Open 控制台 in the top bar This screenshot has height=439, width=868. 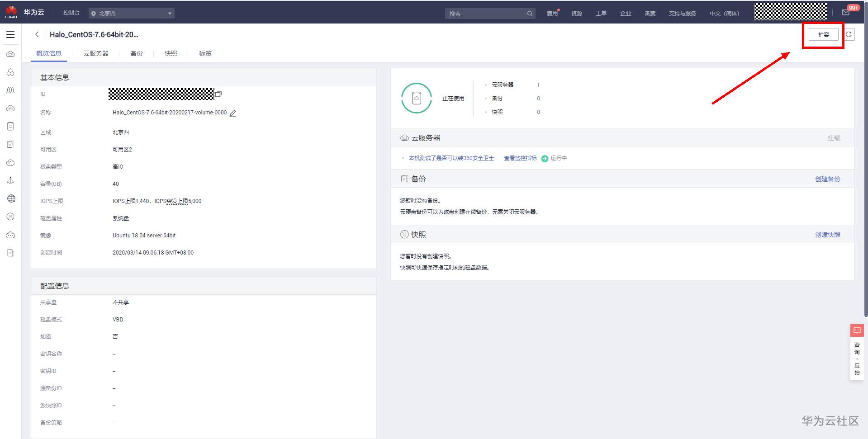[71, 13]
